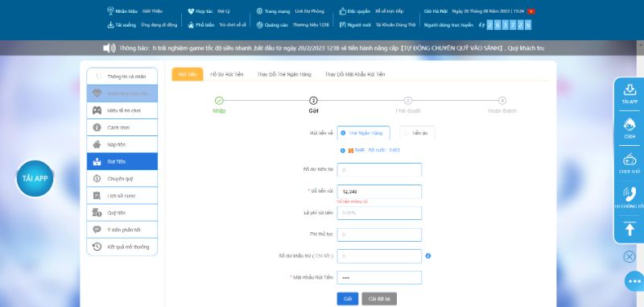The height and width of the screenshot is (307, 644).
Task: Click the Lệ phí rút tiền field
Action: (x=379, y=213)
